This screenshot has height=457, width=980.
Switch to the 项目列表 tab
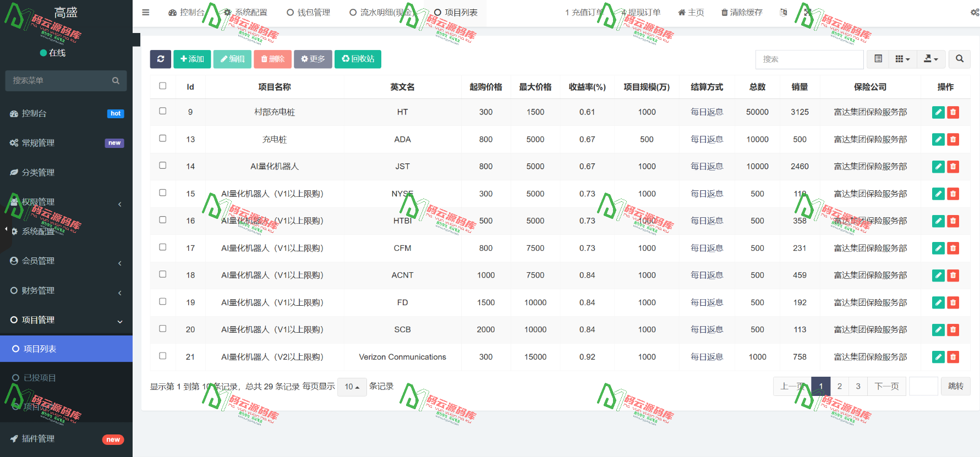456,12
